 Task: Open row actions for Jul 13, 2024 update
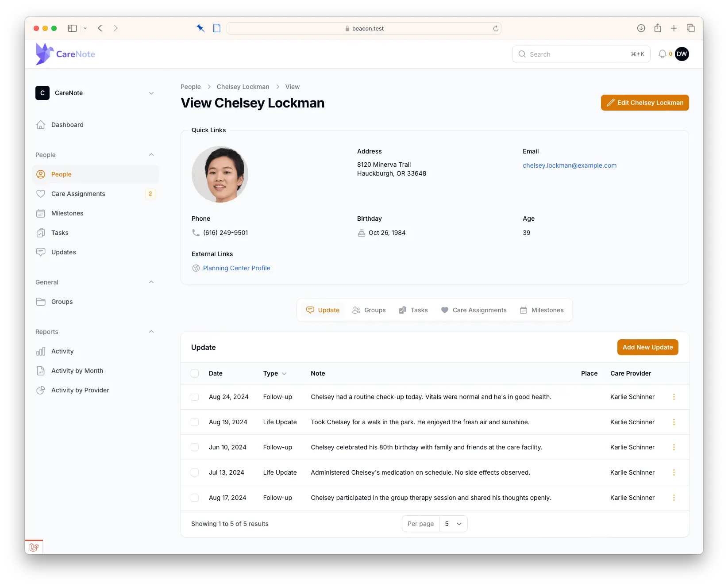[674, 472]
